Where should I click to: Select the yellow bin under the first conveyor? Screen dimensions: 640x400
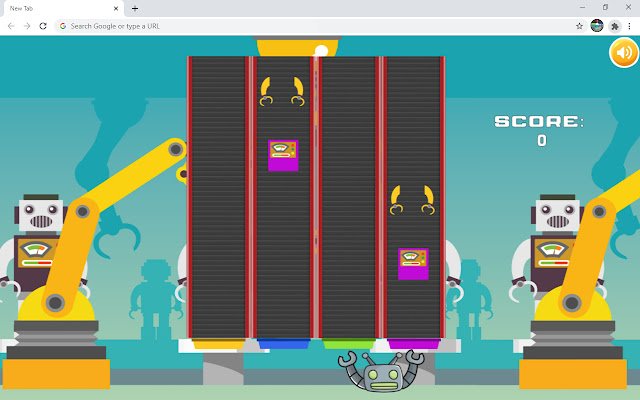[x=219, y=344]
